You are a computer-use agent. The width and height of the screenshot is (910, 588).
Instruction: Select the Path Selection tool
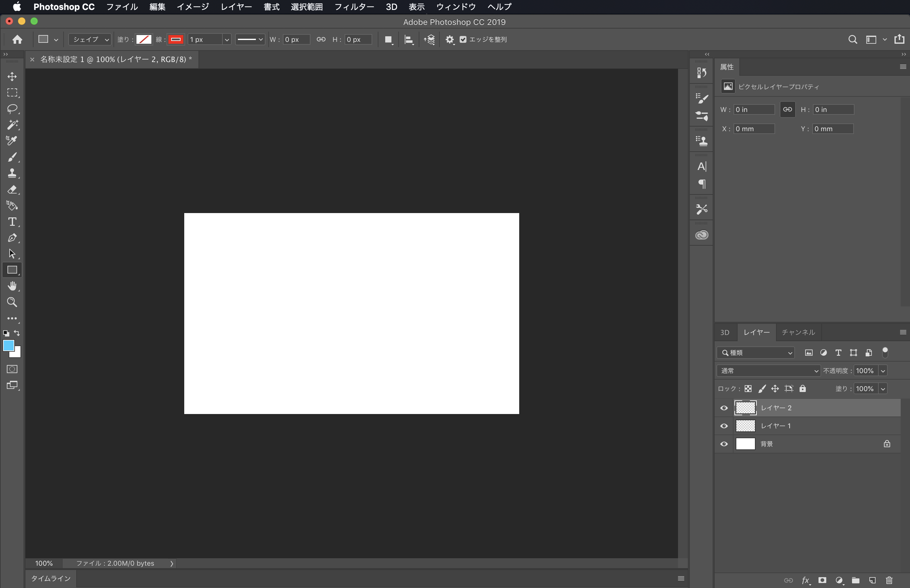coord(12,254)
